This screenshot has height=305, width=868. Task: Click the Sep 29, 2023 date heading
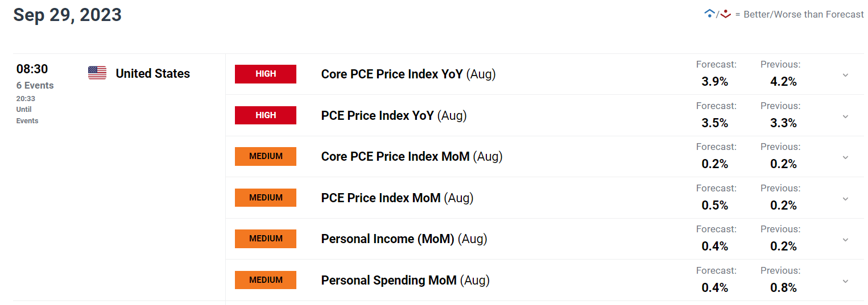tap(68, 15)
